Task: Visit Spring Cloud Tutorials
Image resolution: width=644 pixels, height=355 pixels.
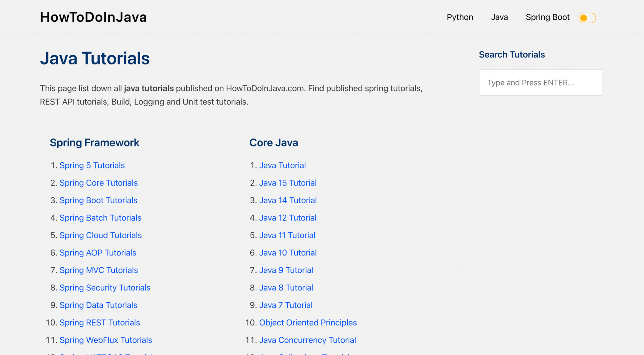Action: (x=101, y=235)
